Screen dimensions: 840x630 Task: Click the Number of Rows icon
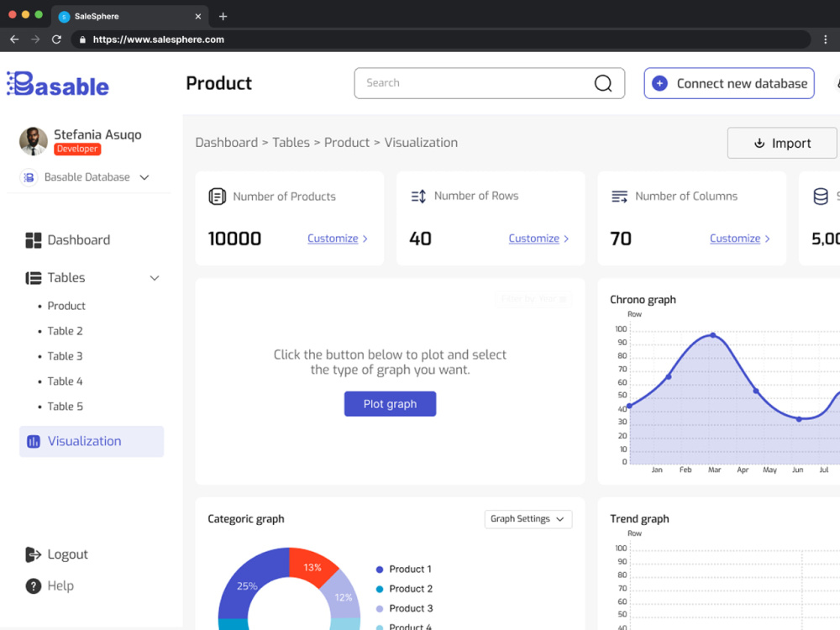(418, 196)
